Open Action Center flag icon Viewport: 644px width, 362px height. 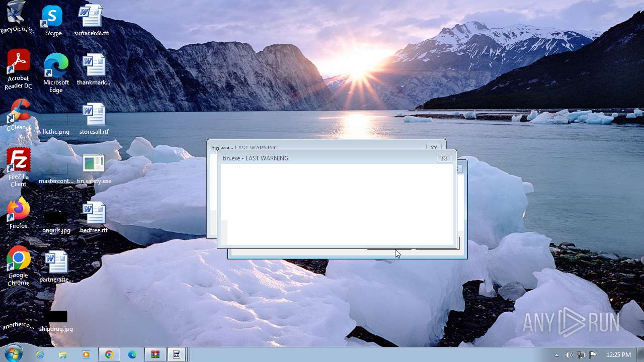593,355
